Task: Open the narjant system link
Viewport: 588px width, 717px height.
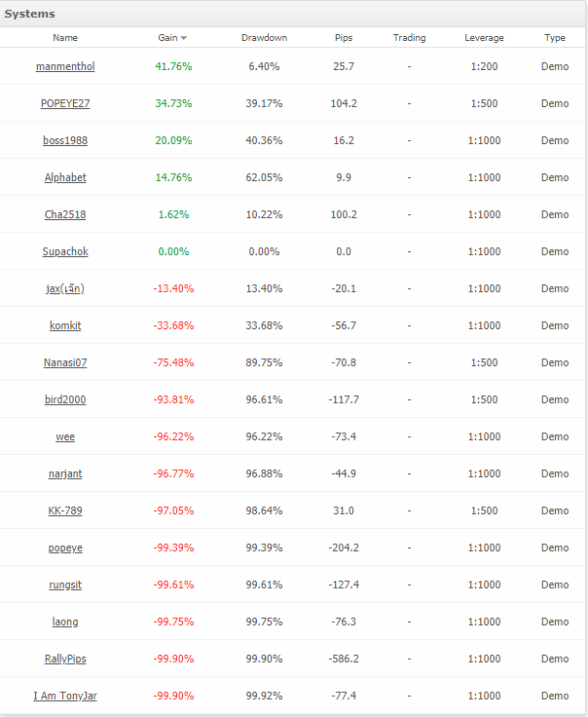Action: pyautogui.click(x=65, y=473)
